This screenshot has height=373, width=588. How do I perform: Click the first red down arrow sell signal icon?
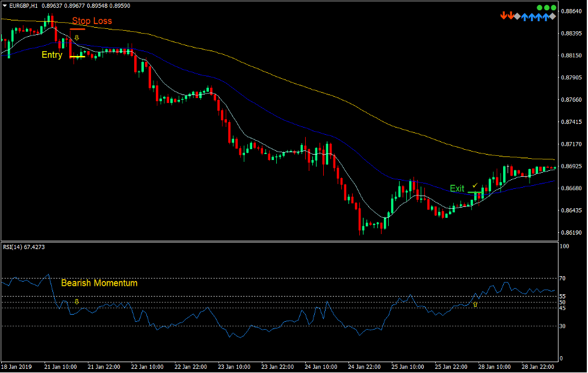click(504, 16)
